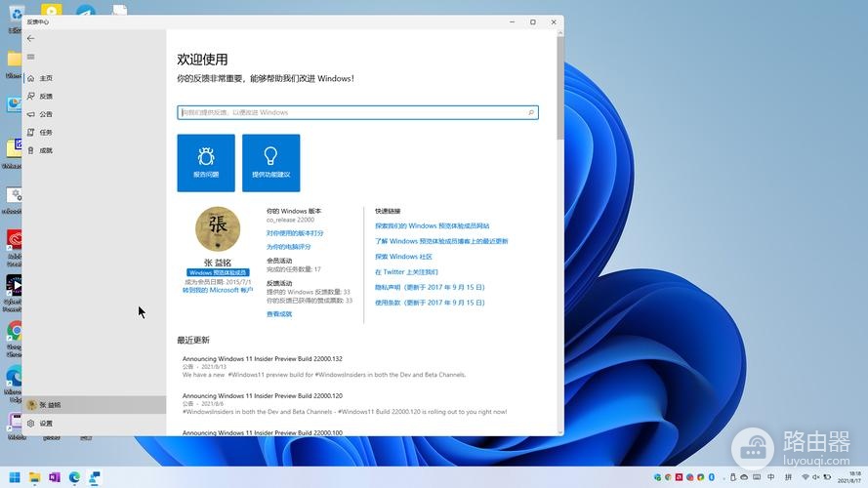
Task: Open 设置 (Settings) with gear icon
Action: click(95, 424)
